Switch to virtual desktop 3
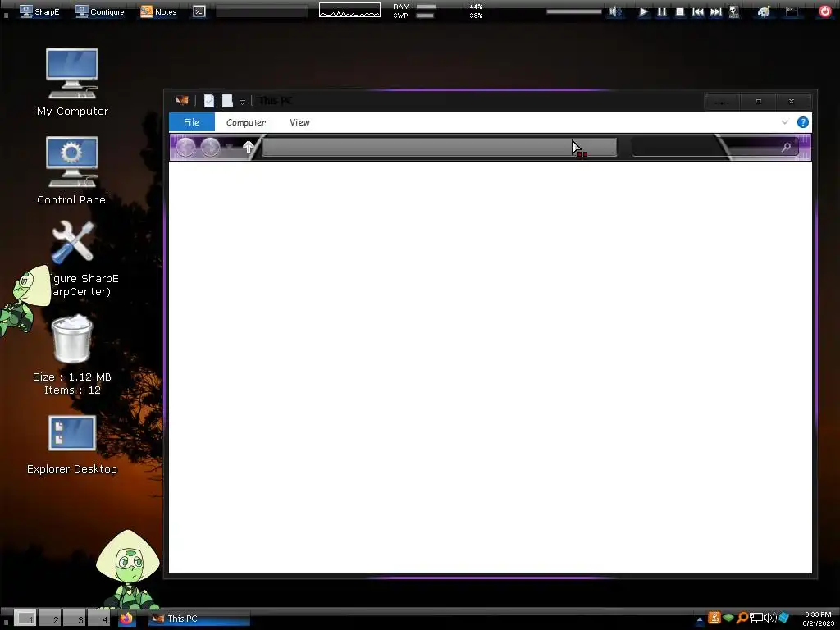 coord(74,619)
